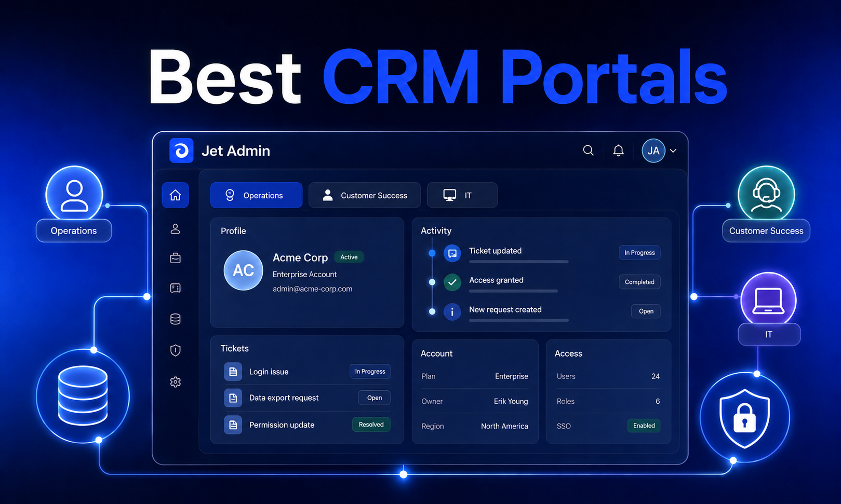Switch to the Customer Success tab
The width and height of the screenshot is (841, 504).
click(365, 195)
